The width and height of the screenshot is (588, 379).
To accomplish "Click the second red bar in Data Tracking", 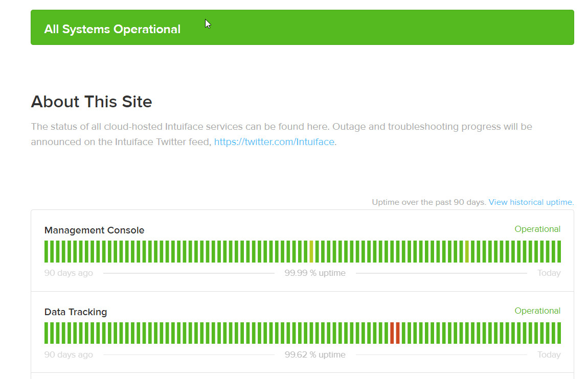I will pos(398,333).
